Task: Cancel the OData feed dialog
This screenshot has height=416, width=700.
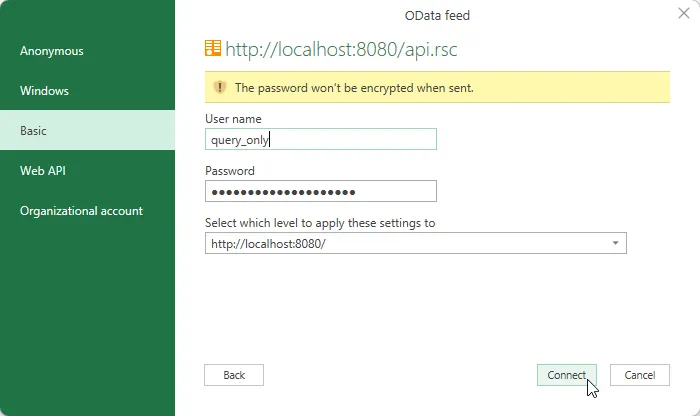Action: 639,375
